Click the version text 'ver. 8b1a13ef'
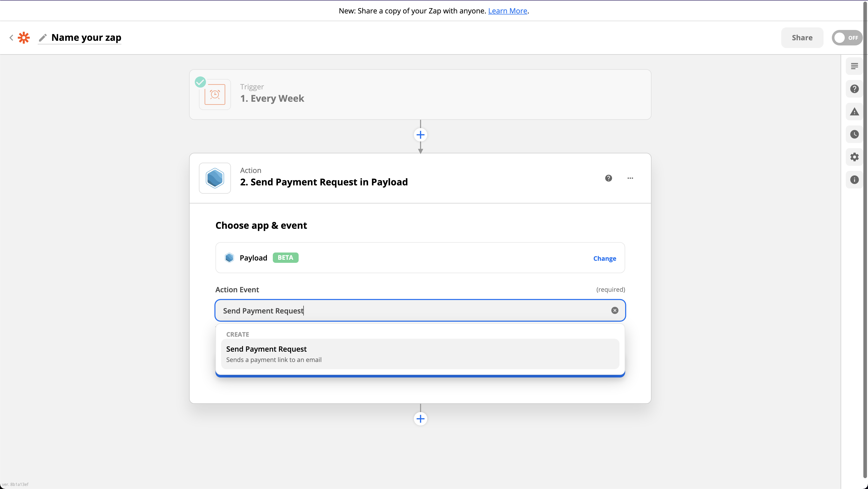Viewport: 868px width, 489px height. pyautogui.click(x=15, y=484)
